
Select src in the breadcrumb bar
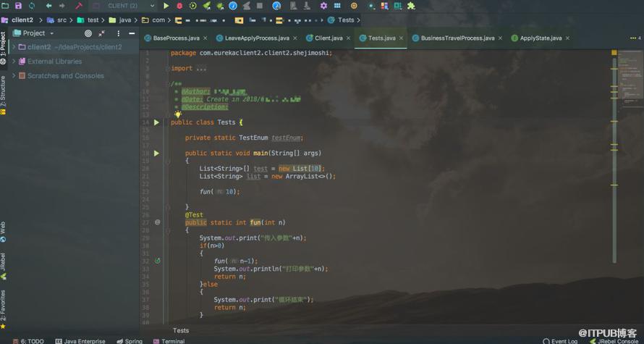(x=62, y=20)
